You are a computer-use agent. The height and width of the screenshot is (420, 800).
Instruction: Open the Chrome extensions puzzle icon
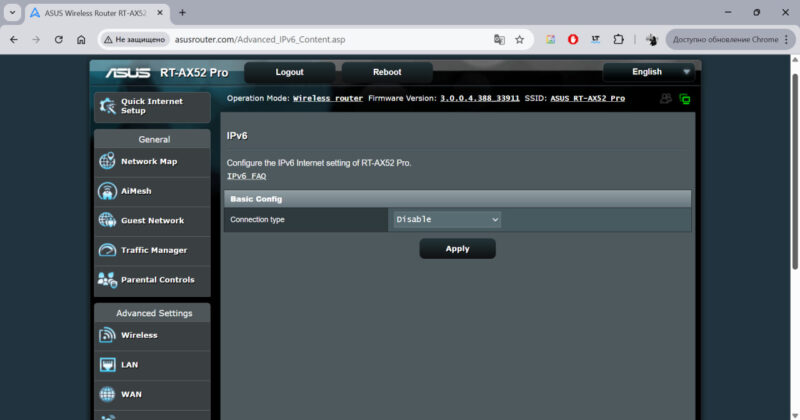click(618, 39)
